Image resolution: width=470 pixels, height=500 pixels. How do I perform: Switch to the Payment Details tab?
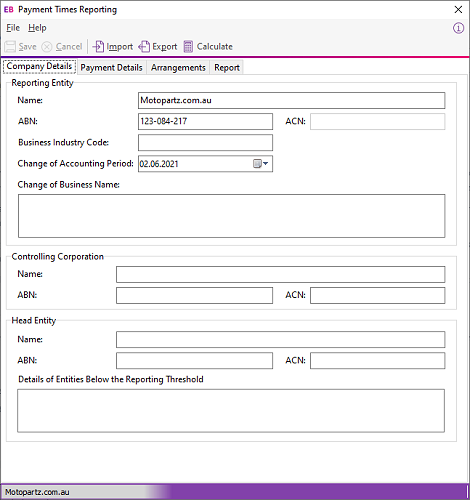(x=111, y=68)
